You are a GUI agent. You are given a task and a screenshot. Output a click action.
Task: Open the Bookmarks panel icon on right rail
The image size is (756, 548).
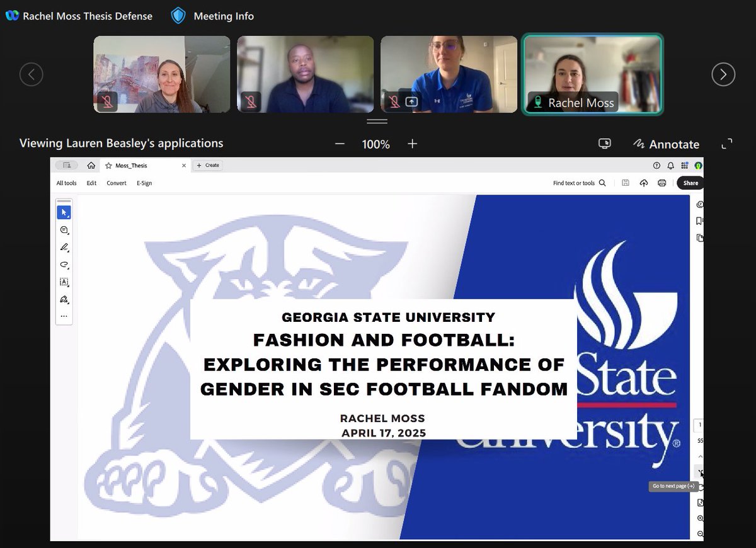pos(700,221)
